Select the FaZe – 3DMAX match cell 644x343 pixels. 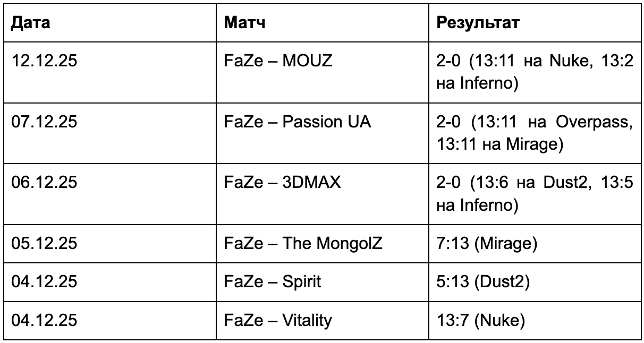click(283, 183)
